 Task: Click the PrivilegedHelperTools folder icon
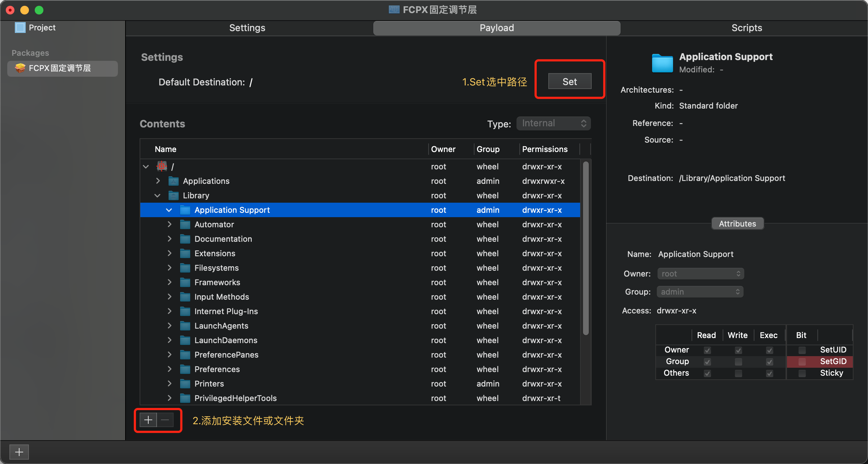click(185, 398)
